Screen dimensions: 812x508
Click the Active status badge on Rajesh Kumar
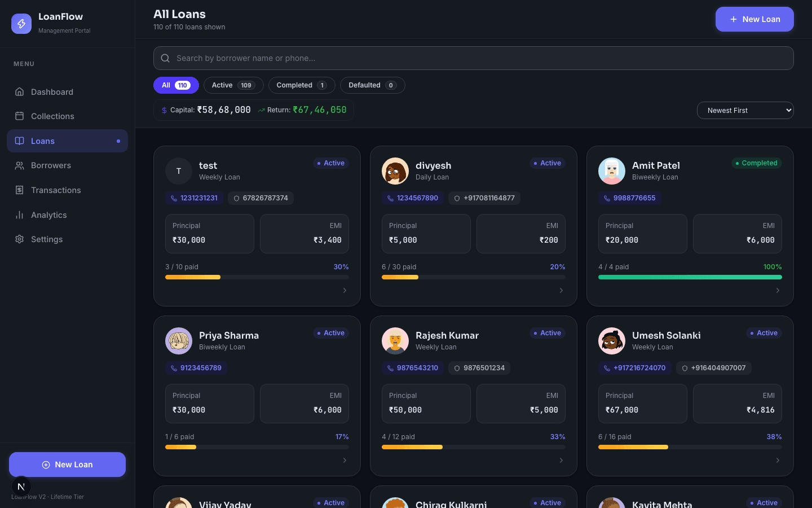pos(547,333)
